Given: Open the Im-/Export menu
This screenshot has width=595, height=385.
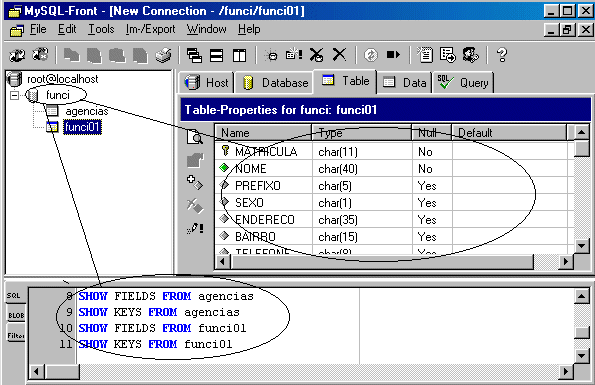Looking at the screenshot, I should click(x=151, y=29).
